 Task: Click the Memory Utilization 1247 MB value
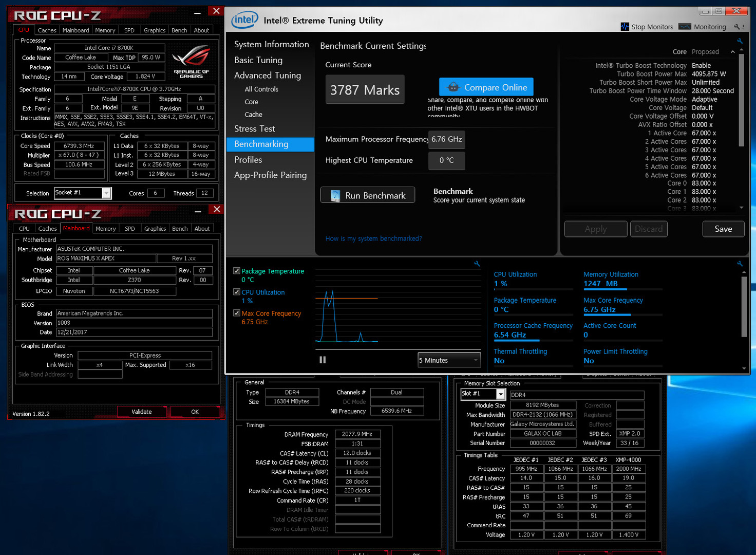coord(601,284)
